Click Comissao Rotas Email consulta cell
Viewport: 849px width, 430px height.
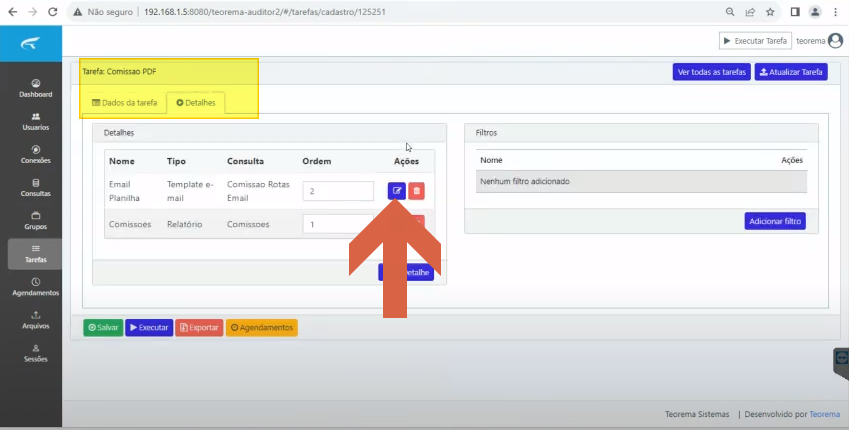[x=258, y=191]
